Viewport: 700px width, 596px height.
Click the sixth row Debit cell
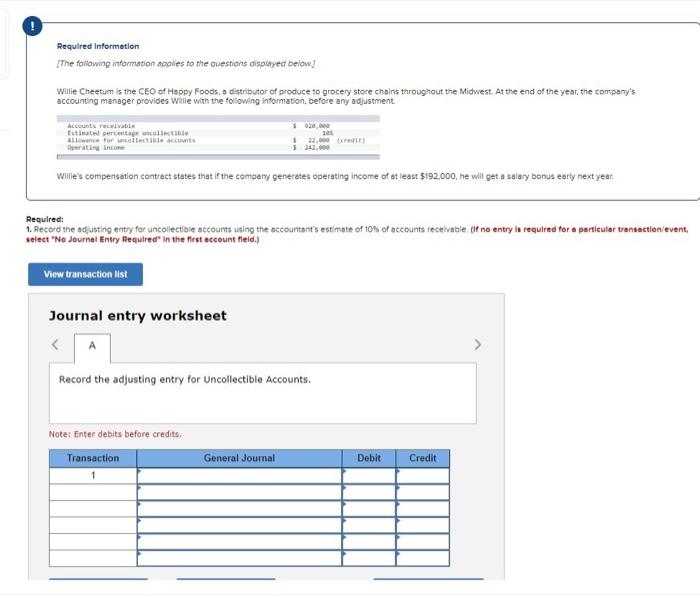(x=369, y=558)
